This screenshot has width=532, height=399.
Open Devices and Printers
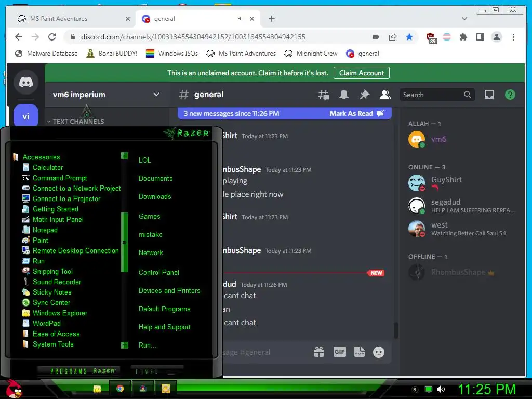coord(169,291)
